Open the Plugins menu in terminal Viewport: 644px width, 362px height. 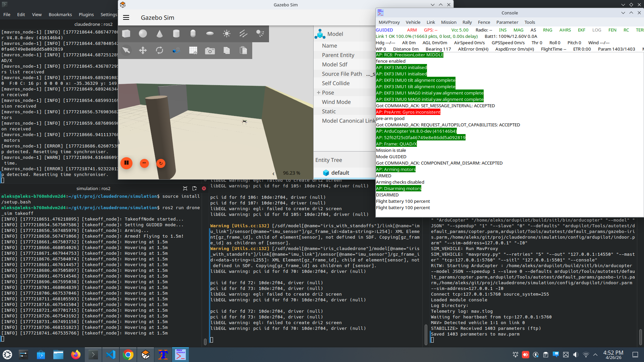pyautogui.click(x=86, y=14)
